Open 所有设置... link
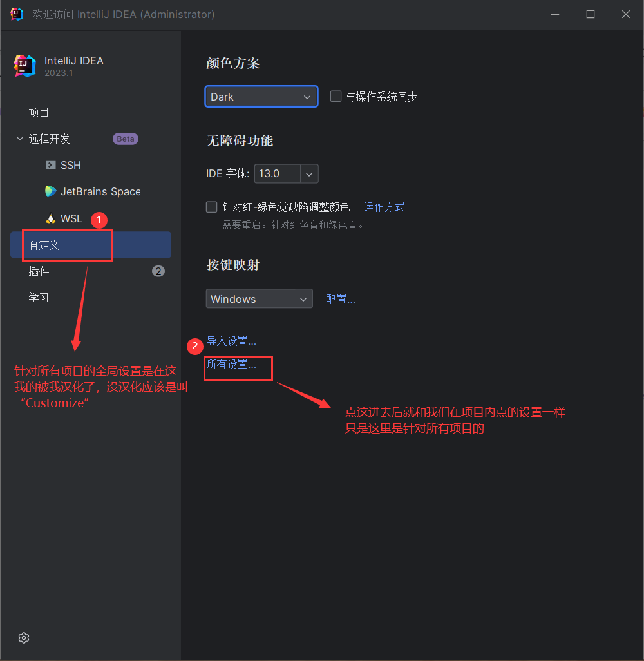Image resolution: width=644 pixels, height=661 pixels. 231,364
